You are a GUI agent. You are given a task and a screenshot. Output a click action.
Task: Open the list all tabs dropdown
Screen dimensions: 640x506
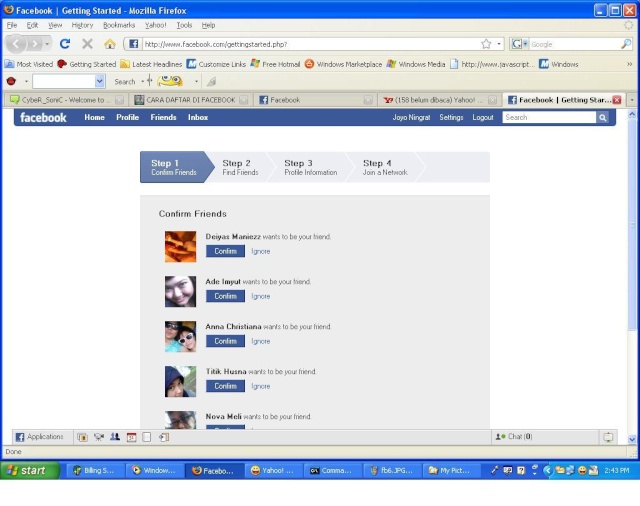pyautogui.click(x=632, y=100)
